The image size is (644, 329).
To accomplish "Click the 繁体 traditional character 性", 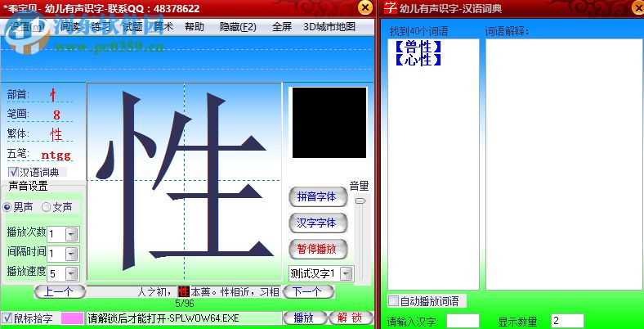I will click(56, 134).
